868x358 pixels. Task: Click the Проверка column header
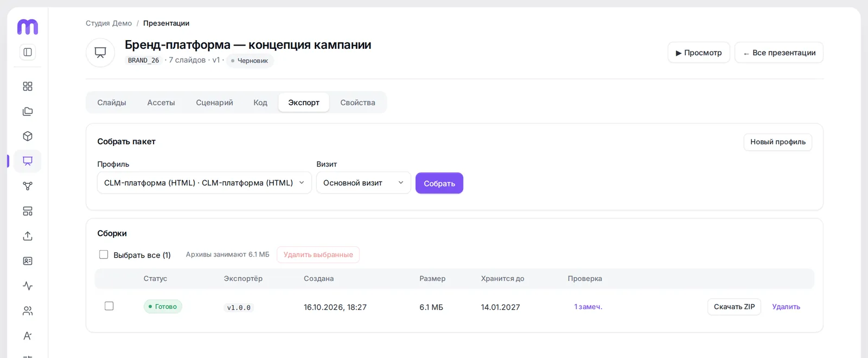point(585,279)
